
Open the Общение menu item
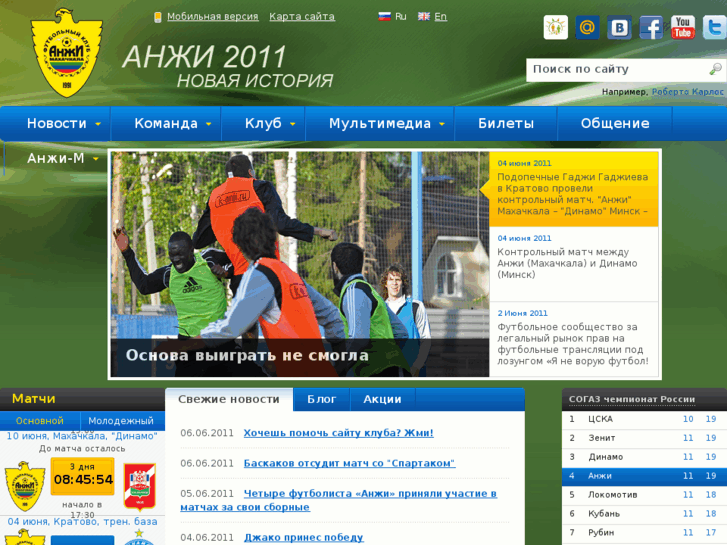pyautogui.click(x=615, y=123)
